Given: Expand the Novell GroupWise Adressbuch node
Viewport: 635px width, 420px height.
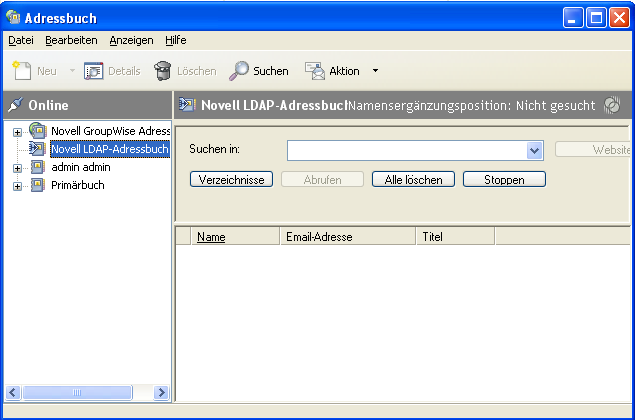Looking at the screenshot, I should 17,132.
